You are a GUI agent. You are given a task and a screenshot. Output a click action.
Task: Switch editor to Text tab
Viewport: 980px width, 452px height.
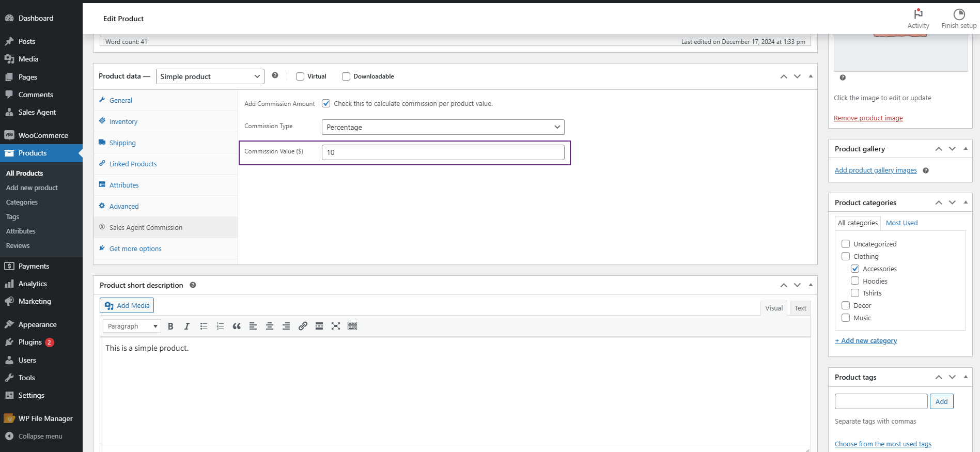point(800,308)
